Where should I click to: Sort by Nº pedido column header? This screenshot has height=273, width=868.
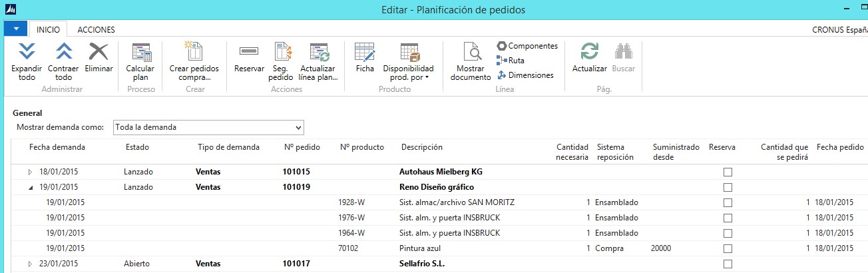click(302, 147)
